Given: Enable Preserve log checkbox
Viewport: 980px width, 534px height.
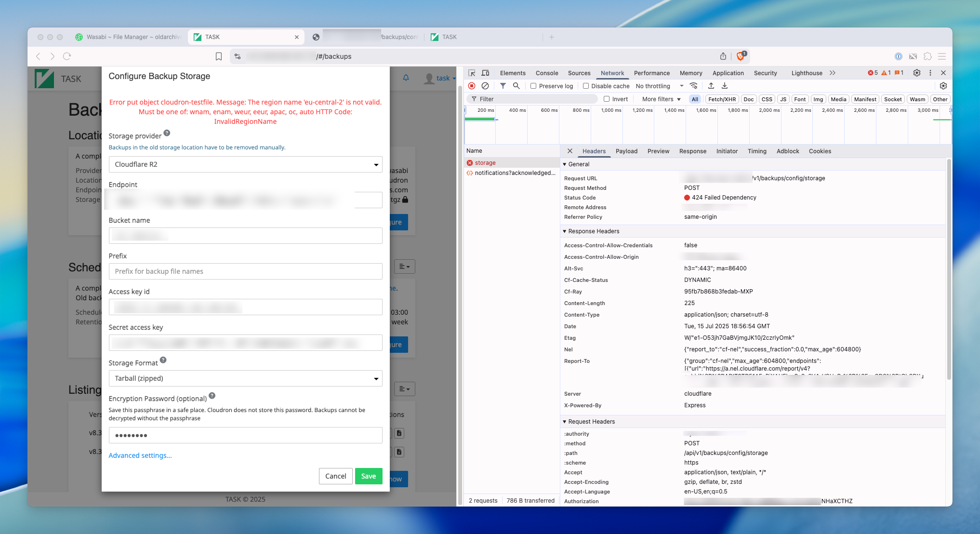Looking at the screenshot, I should 533,86.
